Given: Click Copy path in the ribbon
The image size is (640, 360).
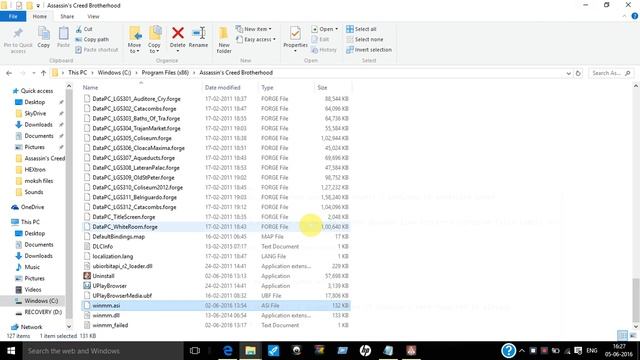Looking at the screenshot, I should point(92,40).
